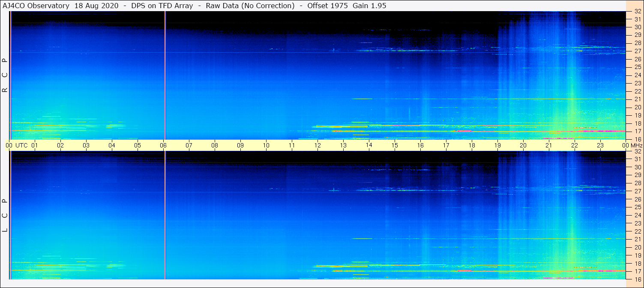The image size is (644, 288).
Task: Click the 04 hour tick on the time axis
Action: click(112, 145)
